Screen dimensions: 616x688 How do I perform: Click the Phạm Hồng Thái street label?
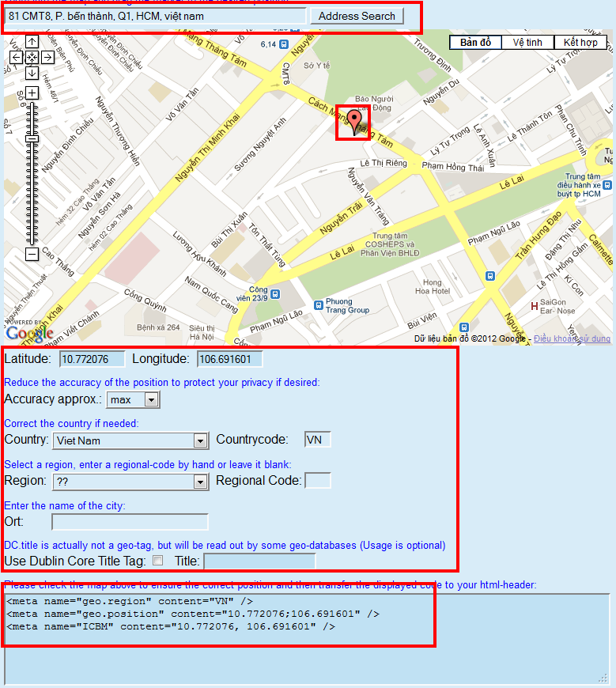pyautogui.click(x=453, y=167)
